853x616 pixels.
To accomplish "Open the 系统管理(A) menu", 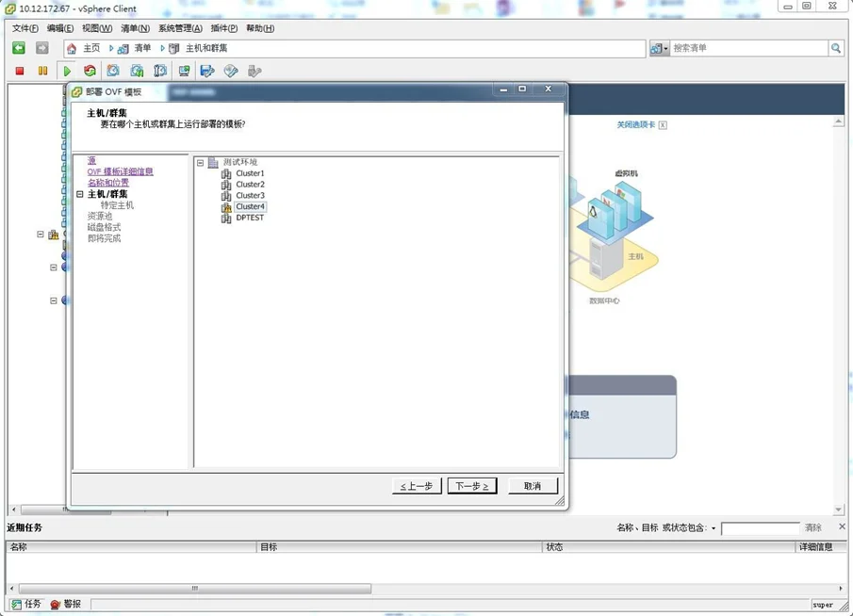I will [180, 28].
